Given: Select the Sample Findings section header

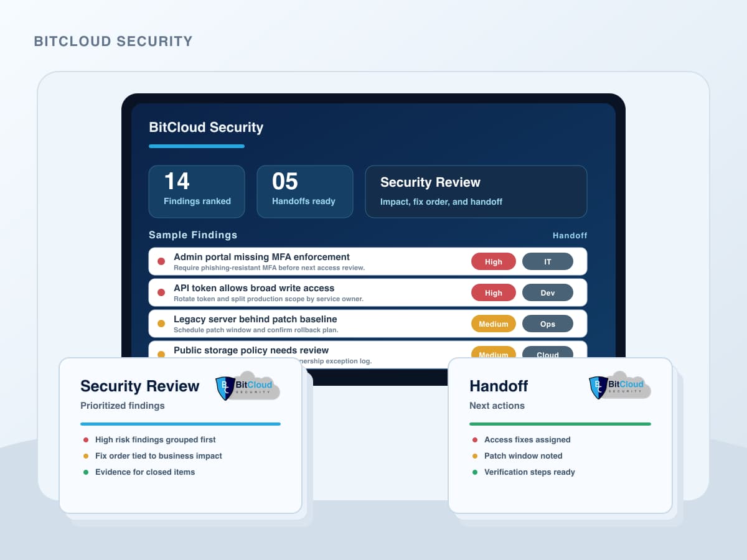Looking at the screenshot, I should pos(193,235).
